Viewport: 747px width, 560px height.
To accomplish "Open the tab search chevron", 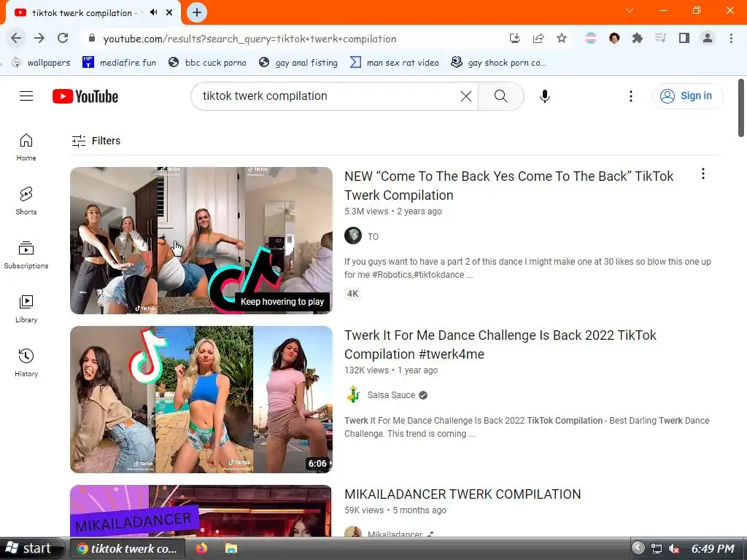I will click(630, 10).
